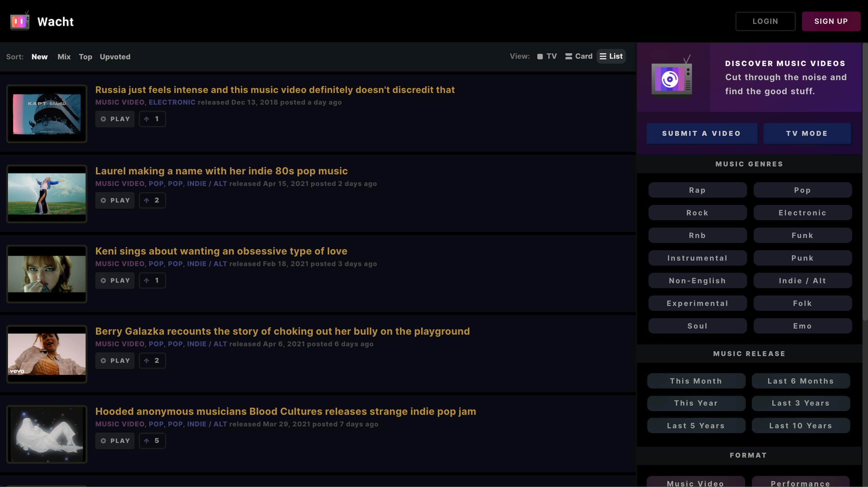
Task: Play the Laurel indie 80s pop video
Action: 115,200
